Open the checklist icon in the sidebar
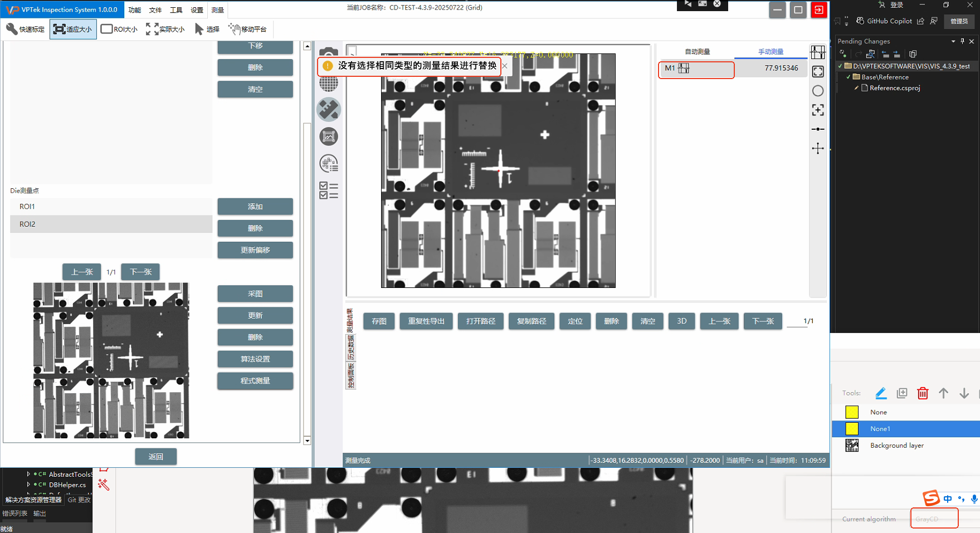 [329, 190]
